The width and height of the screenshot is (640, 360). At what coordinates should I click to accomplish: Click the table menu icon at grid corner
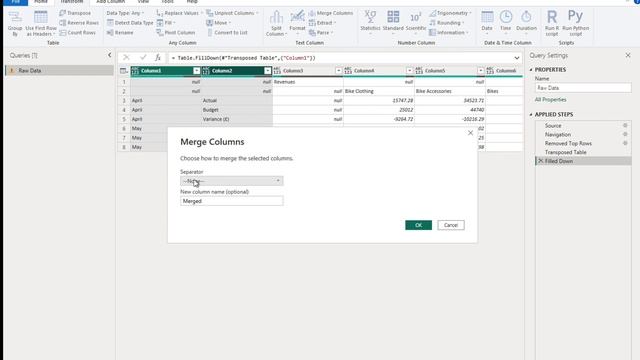pyautogui.click(x=124, y=71)
